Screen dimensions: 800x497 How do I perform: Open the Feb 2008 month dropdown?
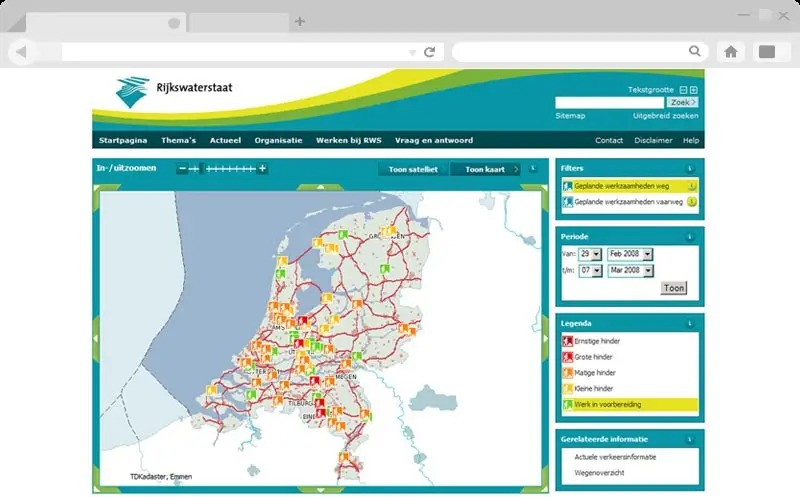[x=647, y=255]
